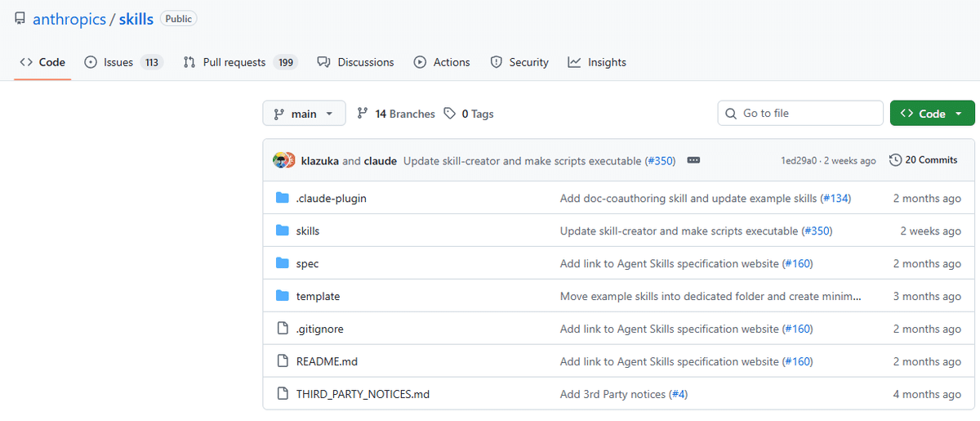
Task: Switch to the Security tab
Action: [x=519, y=62]
